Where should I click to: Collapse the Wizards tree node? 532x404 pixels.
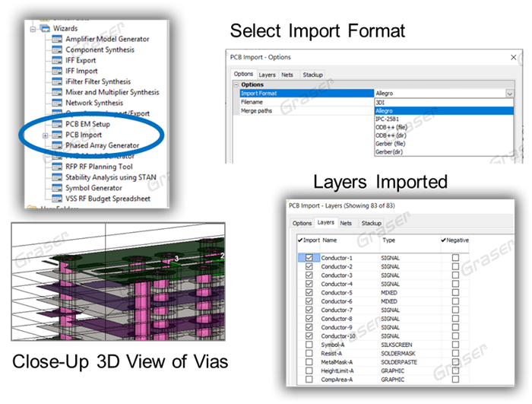[x=33, y=29]
